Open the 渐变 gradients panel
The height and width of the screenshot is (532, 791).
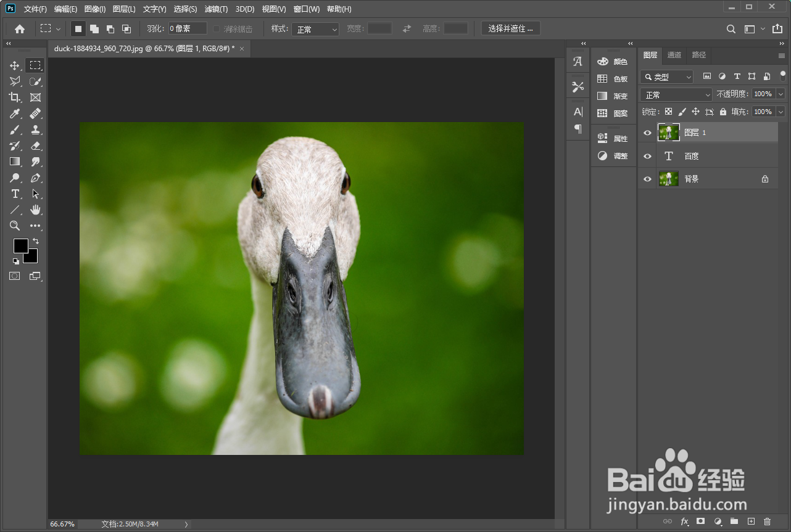tap(612, 96)
